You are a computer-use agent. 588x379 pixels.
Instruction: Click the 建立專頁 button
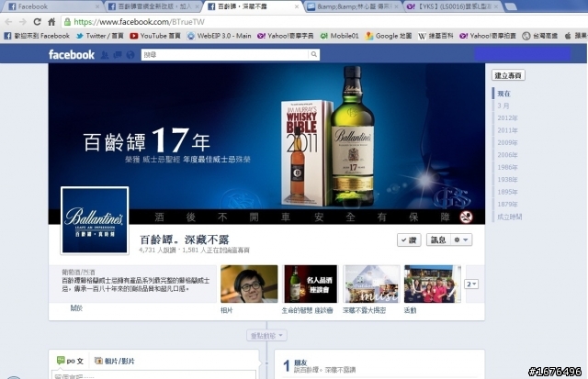coord(508,75)
